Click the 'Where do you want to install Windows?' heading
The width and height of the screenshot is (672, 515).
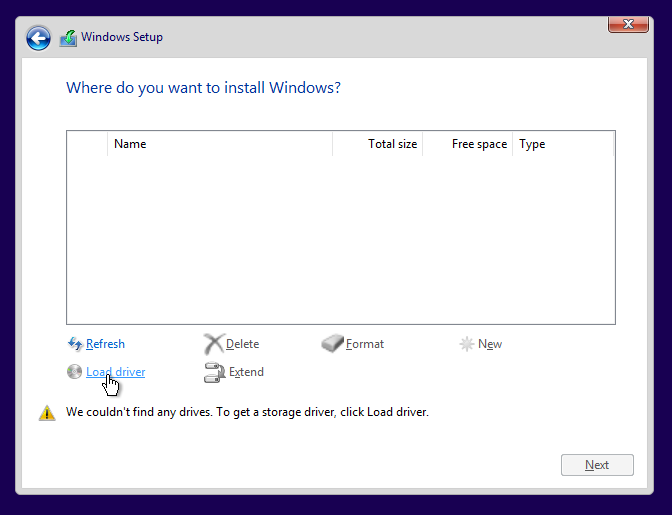204,88
